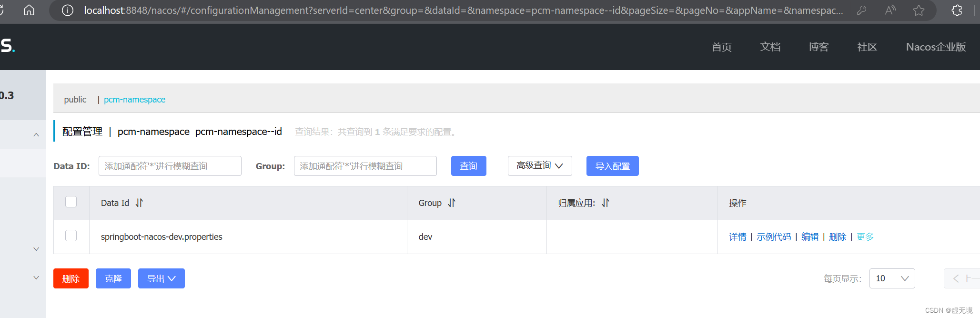Viewport: 980px width, 318px height.
Task: Click the browser address bar URL
Action: [463, 10]
